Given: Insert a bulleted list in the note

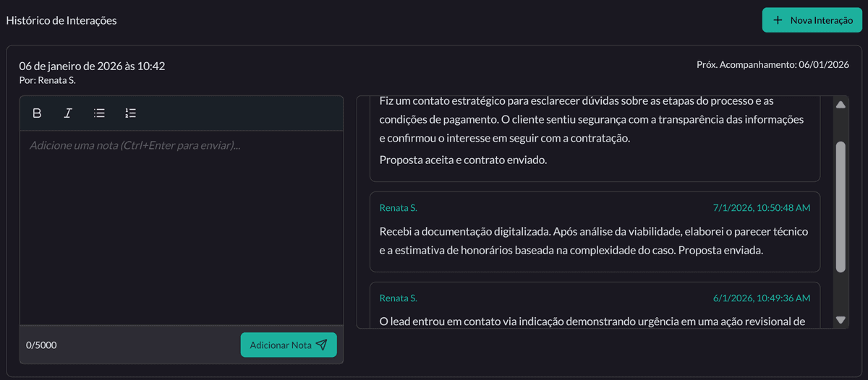Looking at the screenshot, I should (99, 113).
